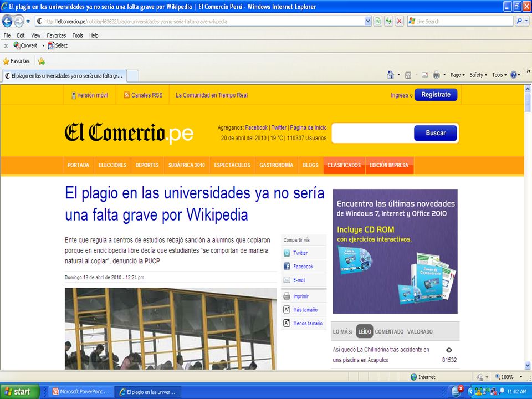
Task: Open the Versión móvil link
Action: pyautogui.click(x=90, y=95)
